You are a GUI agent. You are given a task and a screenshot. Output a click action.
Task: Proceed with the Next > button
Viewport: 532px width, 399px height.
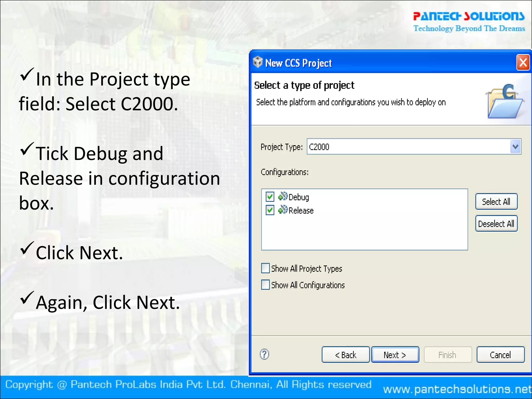395,355
